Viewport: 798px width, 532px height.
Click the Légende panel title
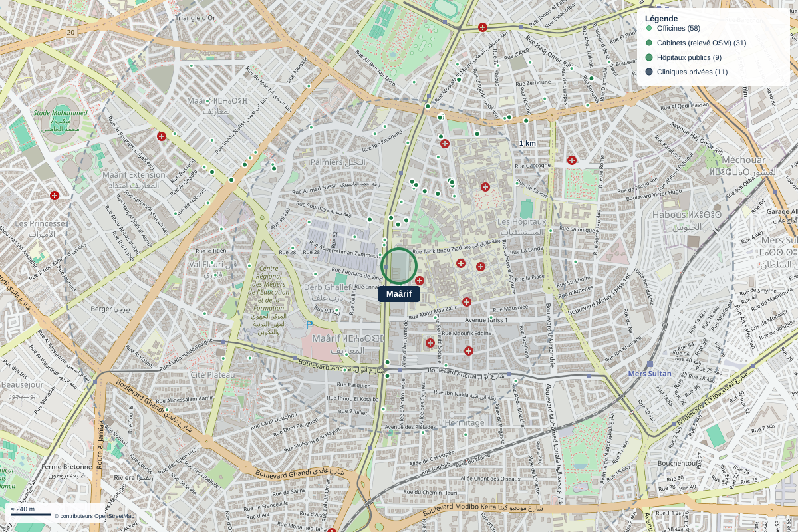(662, 19)
